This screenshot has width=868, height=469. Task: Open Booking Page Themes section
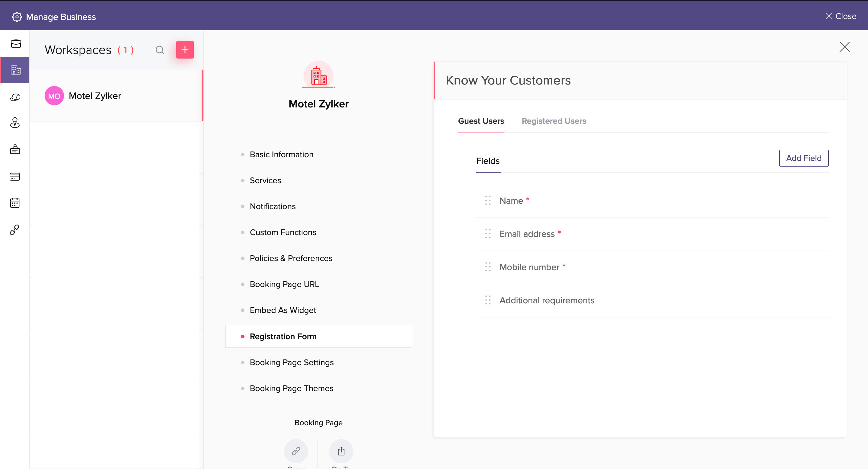point(291,388)
